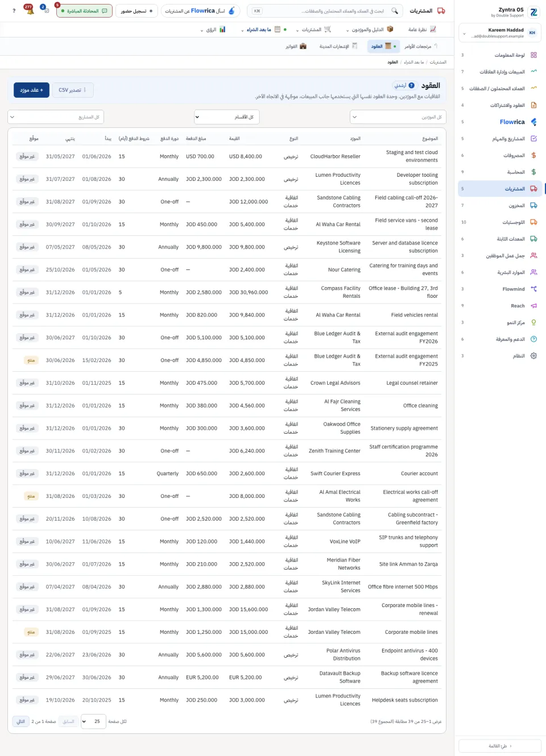Open لوحة المعلومات dashboard in sidebar
The width and height of the screenshot is (546, 756).
[500, 55]
